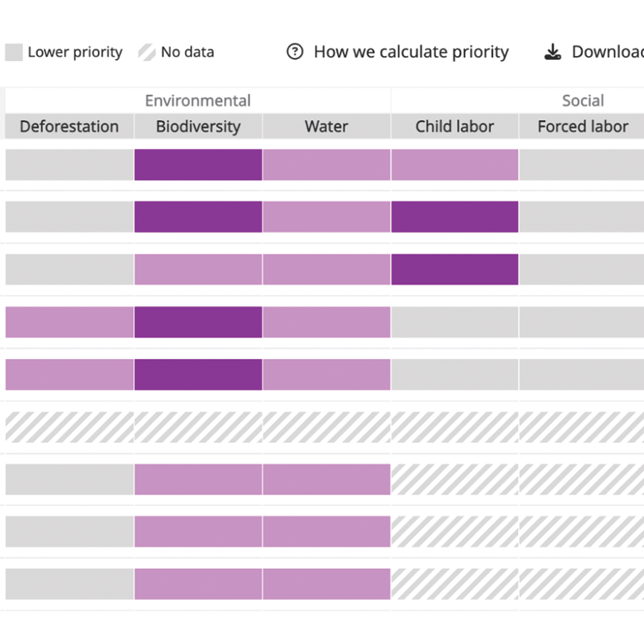The width and height of the screenshot is (644, 644).
Task: Click second row dark purple Child labor cell
Action: click(455, 217)
